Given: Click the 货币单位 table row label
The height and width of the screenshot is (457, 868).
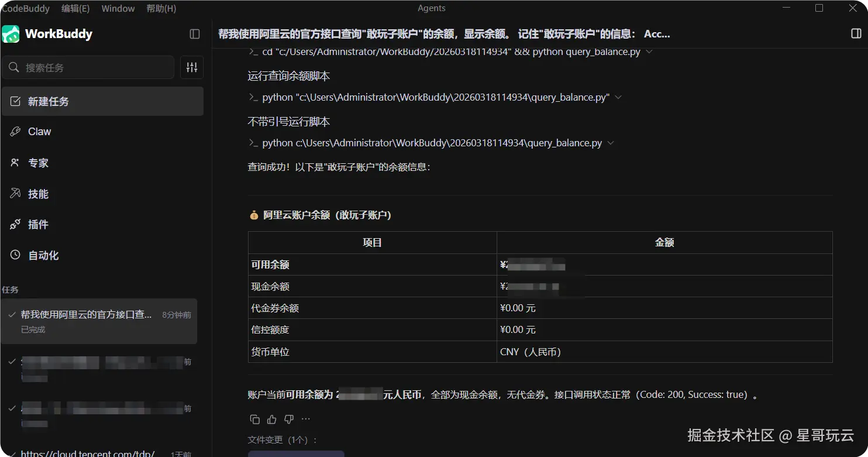Looking at the screenshot, I should click(270, 352).
